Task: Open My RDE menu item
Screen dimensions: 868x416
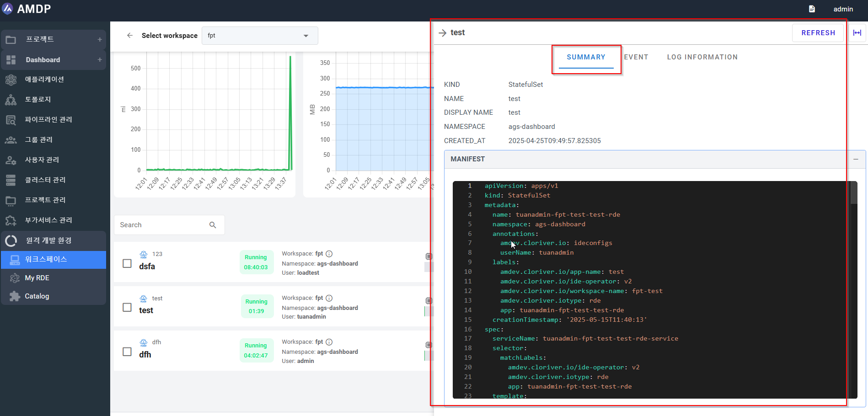Action: tap(54, 278)
